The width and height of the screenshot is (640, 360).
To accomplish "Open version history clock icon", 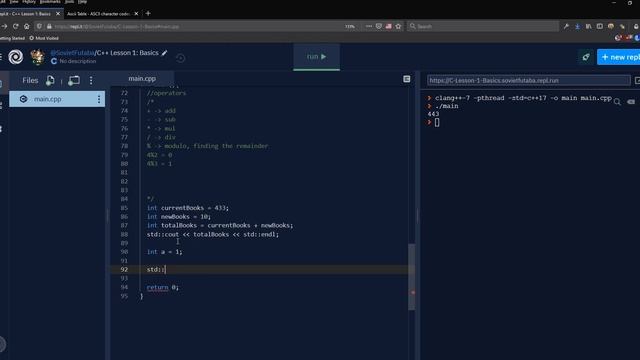I will tap(180, 58).
